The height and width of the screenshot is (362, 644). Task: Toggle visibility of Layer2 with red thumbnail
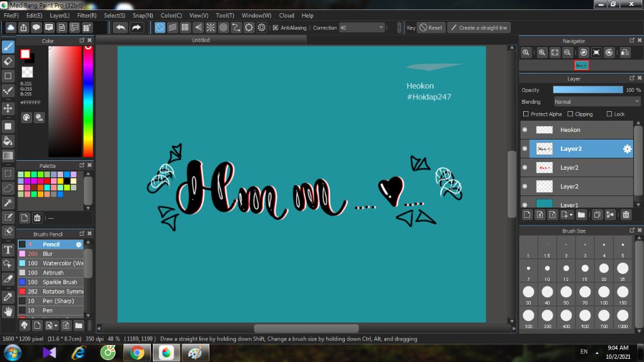[525, 167]
